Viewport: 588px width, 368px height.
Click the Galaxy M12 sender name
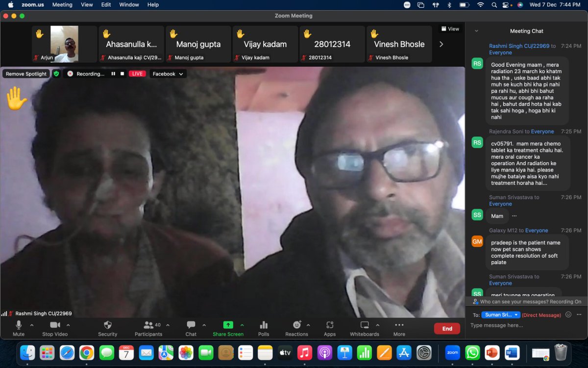point(503,230)
